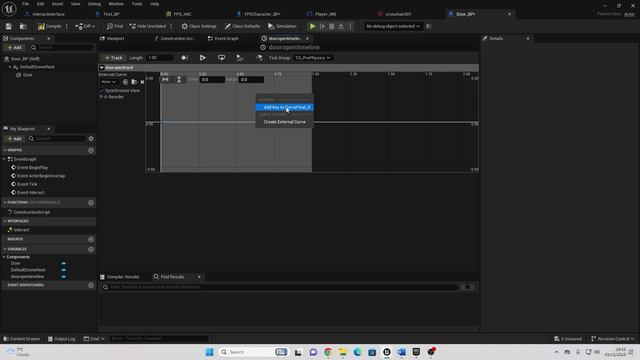Collapse the dooropentrack track
Screen dimensions: 640x360
102,67
